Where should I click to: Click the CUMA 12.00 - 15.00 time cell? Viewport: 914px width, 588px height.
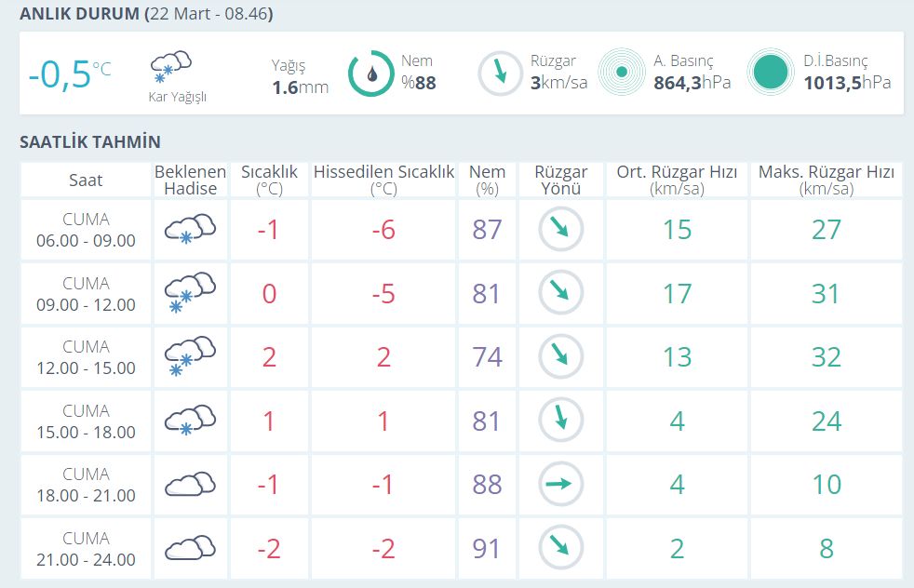click(x=86, y=357)
